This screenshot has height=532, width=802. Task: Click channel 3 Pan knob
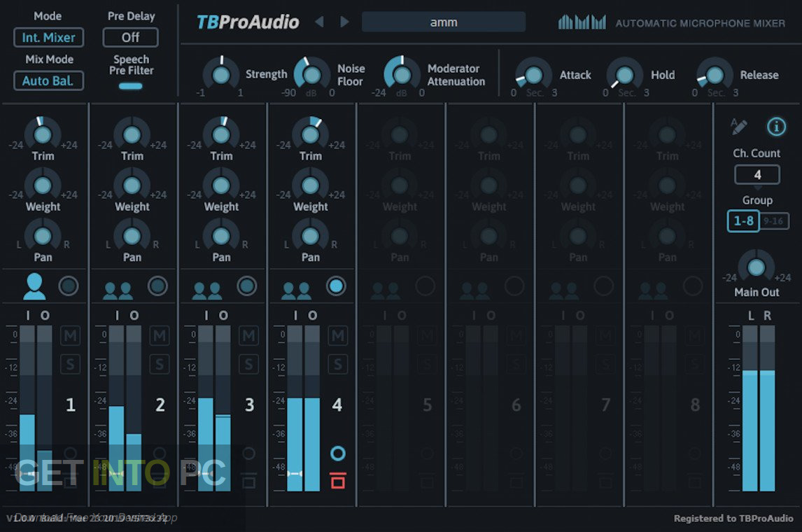[221, 236]
